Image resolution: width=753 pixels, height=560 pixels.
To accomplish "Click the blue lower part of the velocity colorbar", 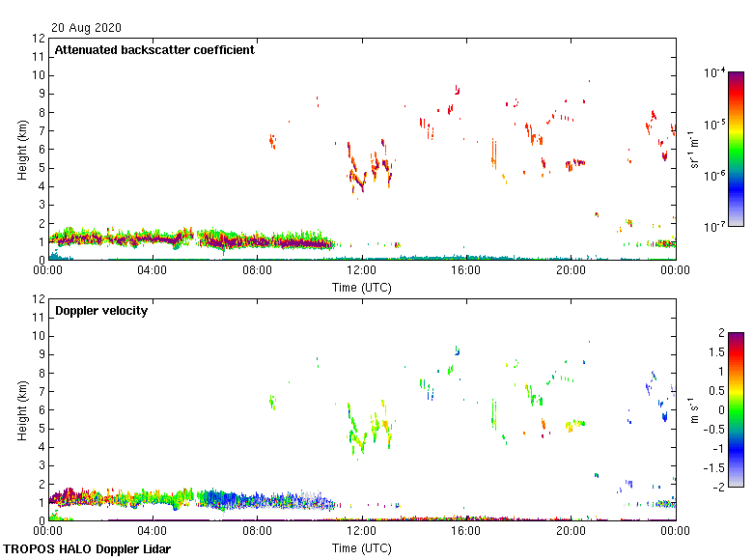I will click(736, 462).
